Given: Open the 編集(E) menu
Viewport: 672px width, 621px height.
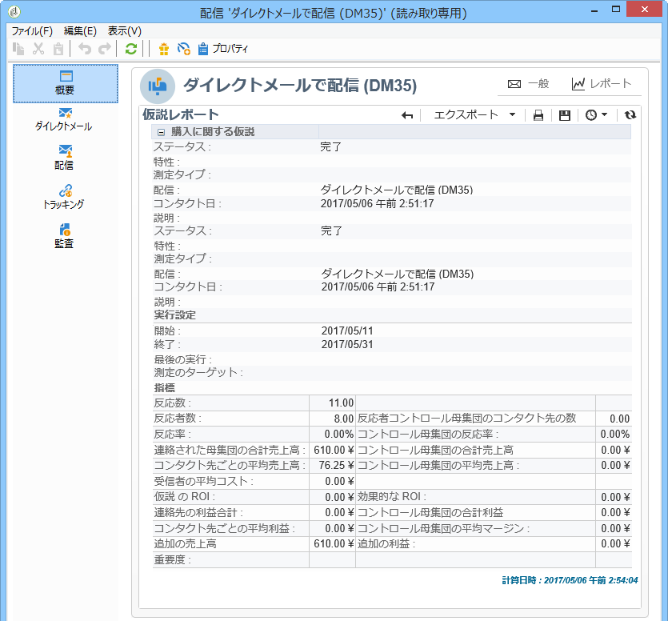Looking at the screenshot, I should (x=80, y=31).
